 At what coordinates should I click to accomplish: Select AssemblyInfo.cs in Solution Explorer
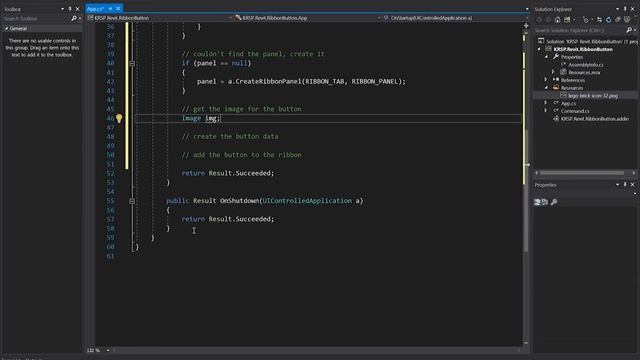[x=585, y=65]
